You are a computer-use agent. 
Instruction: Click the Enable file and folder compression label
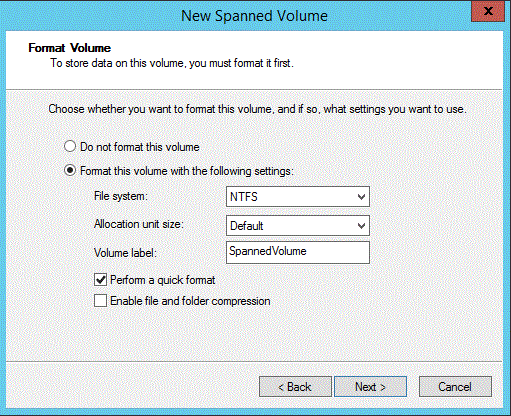(x=190, y=301)
